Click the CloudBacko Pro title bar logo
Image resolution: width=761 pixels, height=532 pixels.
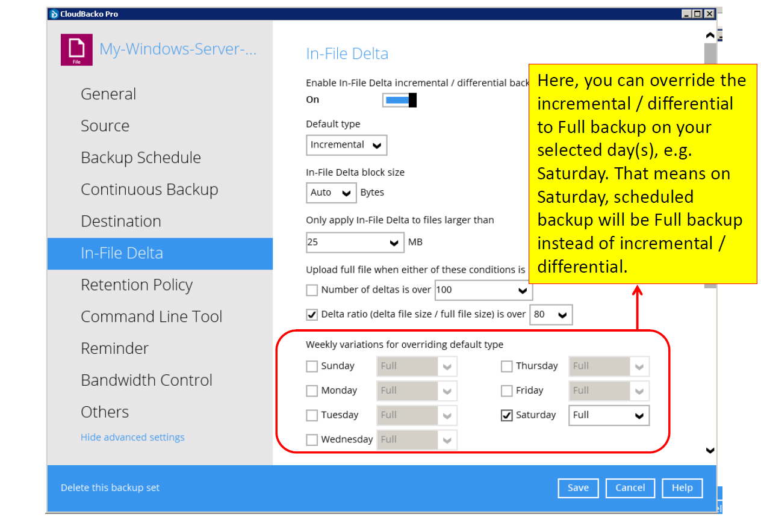coord(54,14)
